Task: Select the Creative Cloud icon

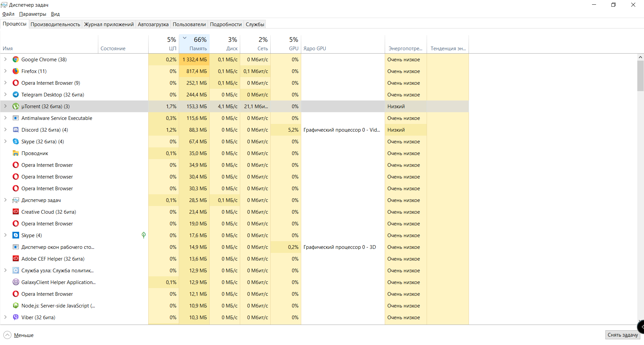Action: point(16,212)
